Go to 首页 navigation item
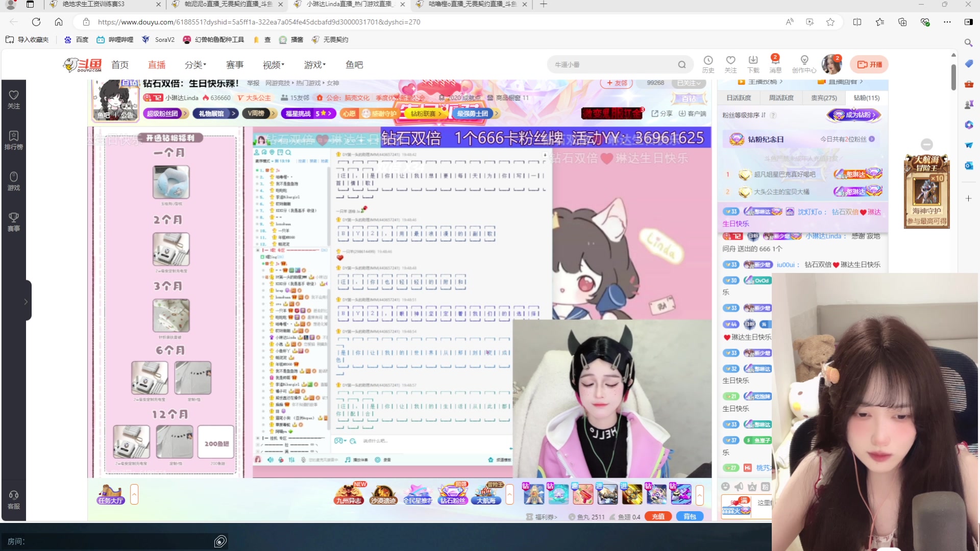Viewport: 980px width, 551px height. (120, 65)
